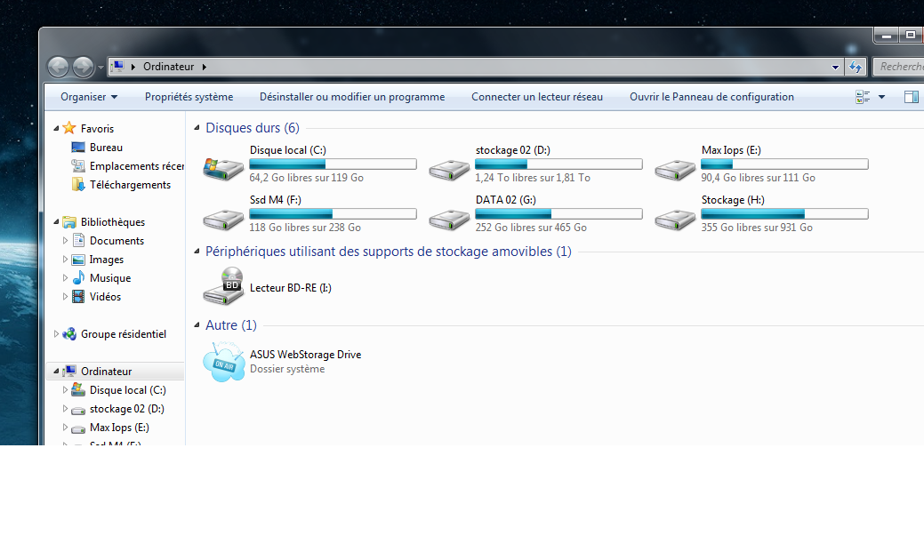Open the Lecteur BD-RE (I:) disc icon
Screen dimensions: 924x560
click(x=222, y=287)
